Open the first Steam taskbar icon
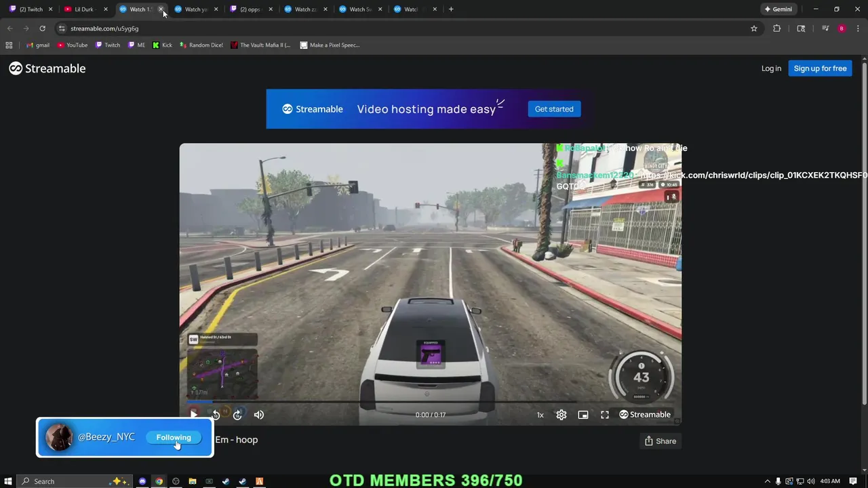The width and height of the screenshot is (868, 488). 226,481
